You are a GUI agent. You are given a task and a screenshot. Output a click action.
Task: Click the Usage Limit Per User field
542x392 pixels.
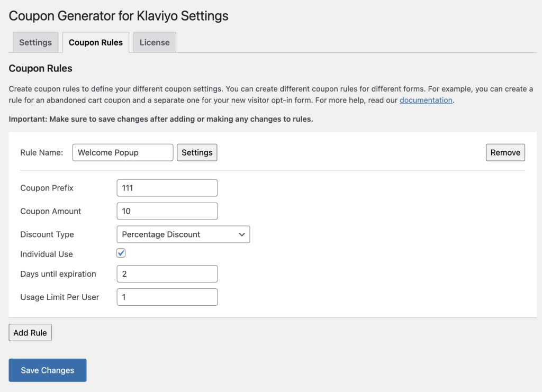(x=167, y=297)
